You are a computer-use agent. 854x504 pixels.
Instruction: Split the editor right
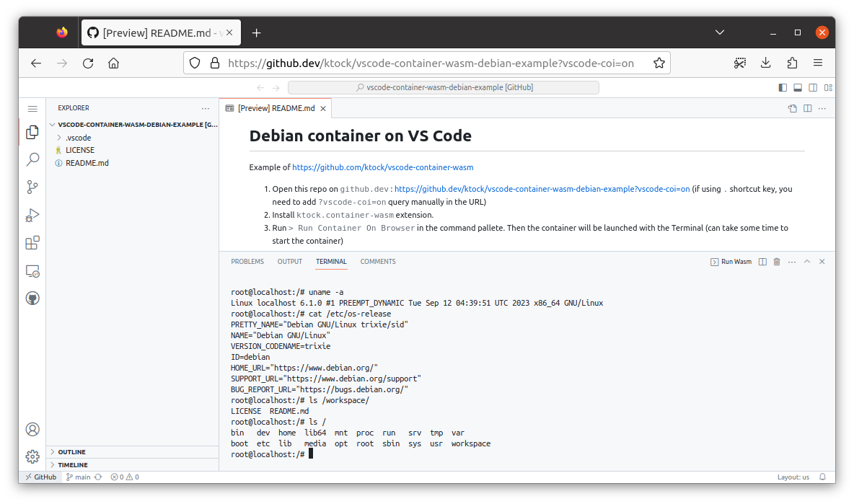coord(808,108)
